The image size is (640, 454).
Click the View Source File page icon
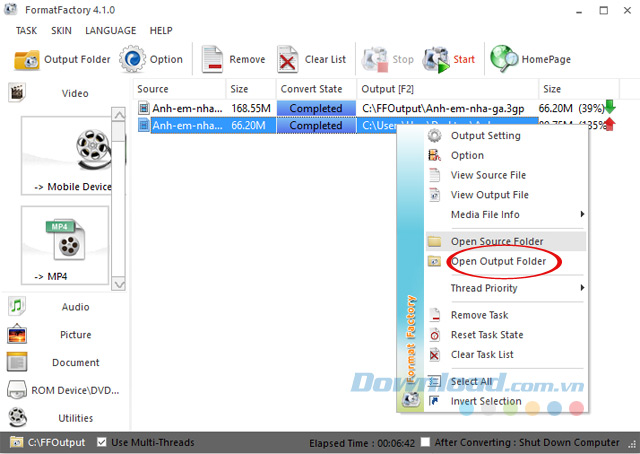coord(434,175)
